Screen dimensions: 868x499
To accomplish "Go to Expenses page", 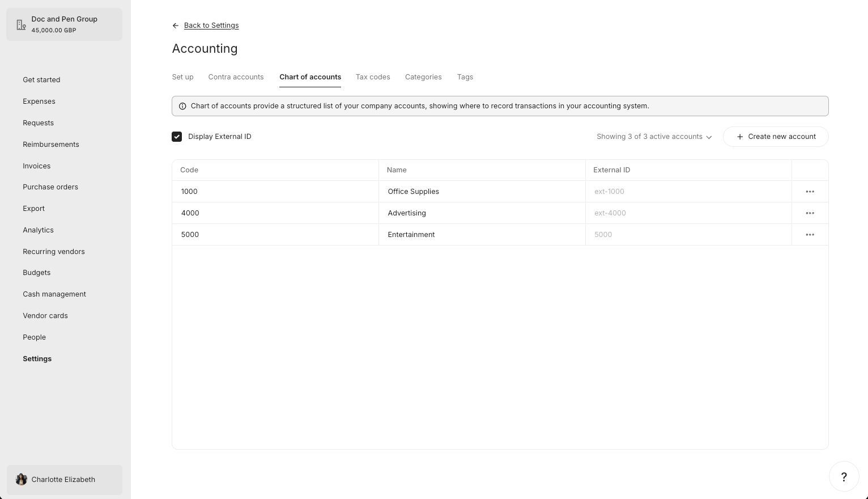I will [39, 102].
